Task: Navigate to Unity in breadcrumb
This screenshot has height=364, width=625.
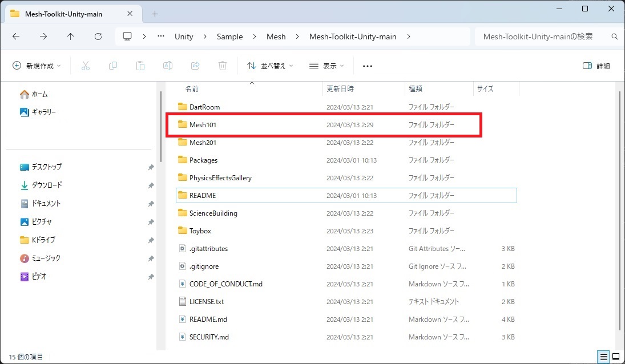Action: [x=184, y=37]
